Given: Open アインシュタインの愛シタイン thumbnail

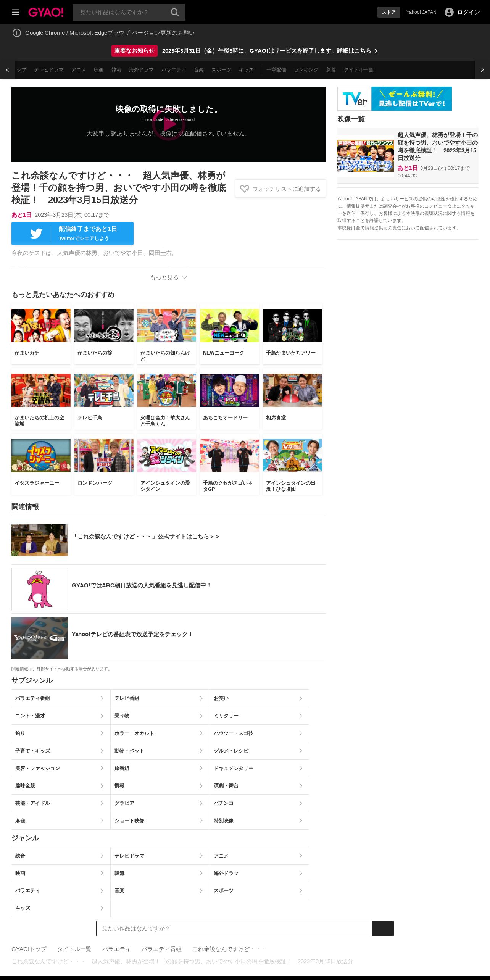Looking at the screenshot, I should (167, 456).
